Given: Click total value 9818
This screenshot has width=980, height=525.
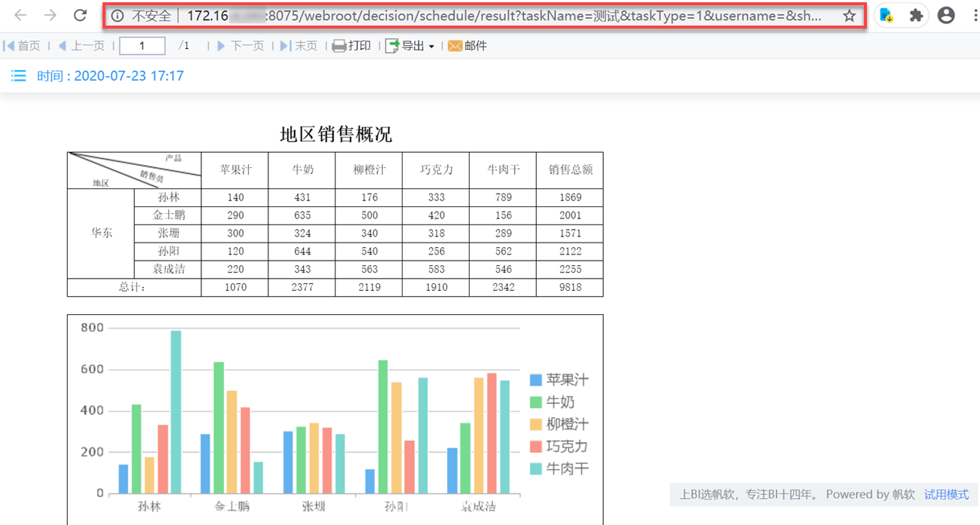Looking at the screenshot, I should click(x=571, y=288).
